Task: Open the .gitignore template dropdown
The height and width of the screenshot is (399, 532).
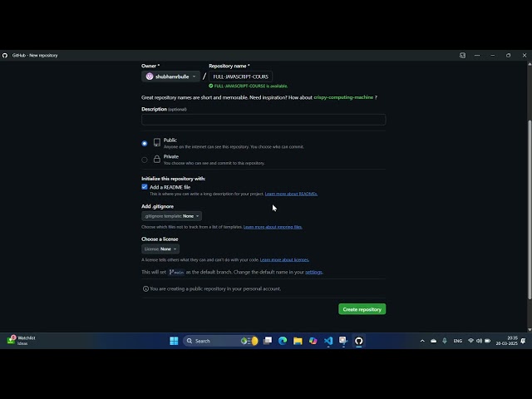Action: point(171,216)
